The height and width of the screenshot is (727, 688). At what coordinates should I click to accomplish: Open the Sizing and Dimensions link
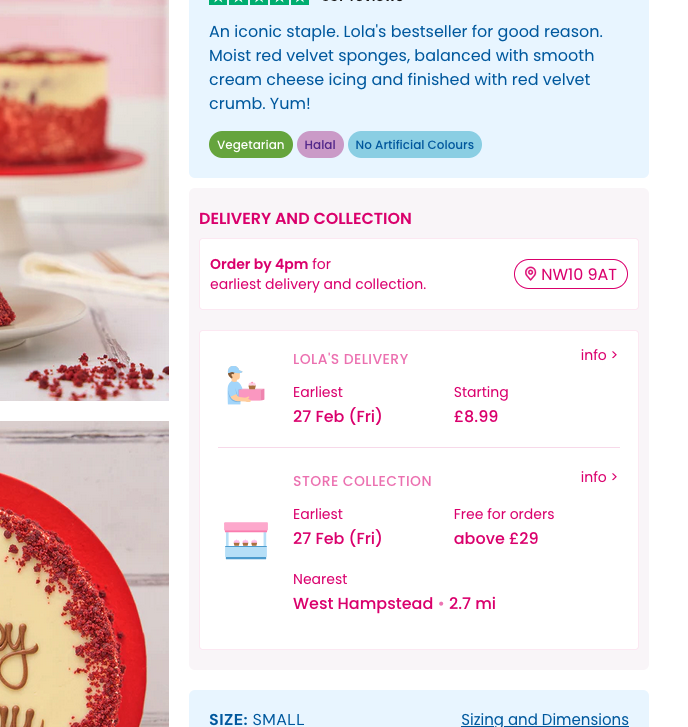pos(545,719)
